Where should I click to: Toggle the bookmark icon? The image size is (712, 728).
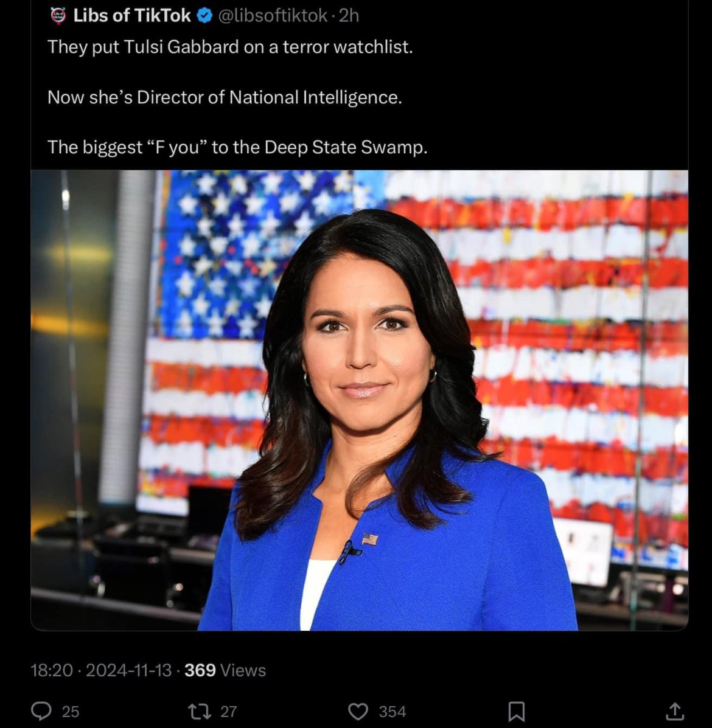[517, 712]
